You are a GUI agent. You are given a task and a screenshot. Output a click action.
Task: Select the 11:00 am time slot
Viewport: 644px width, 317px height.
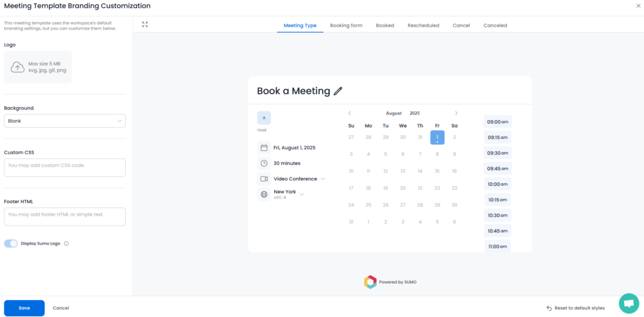497,247
